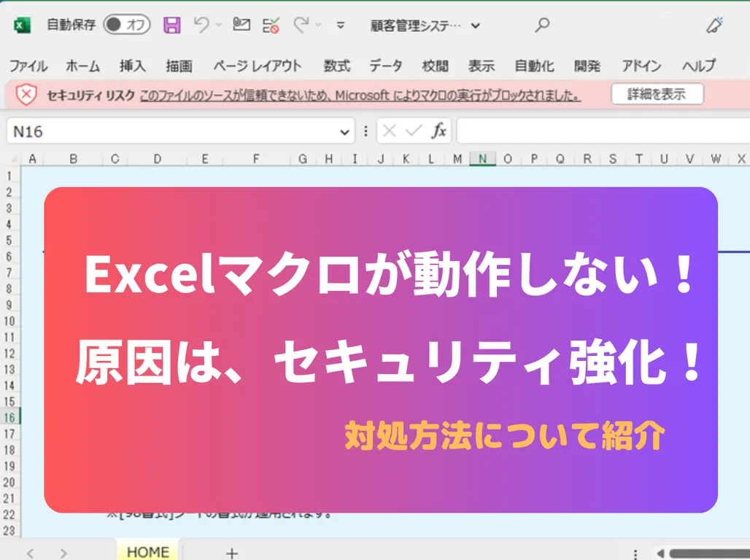Open the ページ レイアウト ribbon tab
750x560 pixels.
coord(258,66)
